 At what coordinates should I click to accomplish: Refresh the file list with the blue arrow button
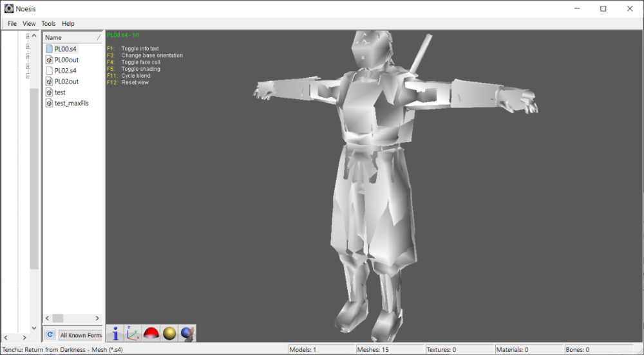pos(50,334)
